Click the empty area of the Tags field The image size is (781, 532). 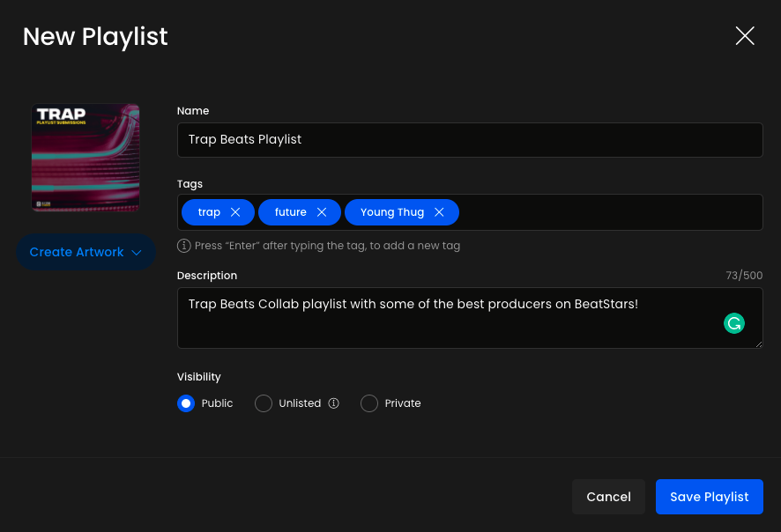pyautogui.click(x=608, y=212)
